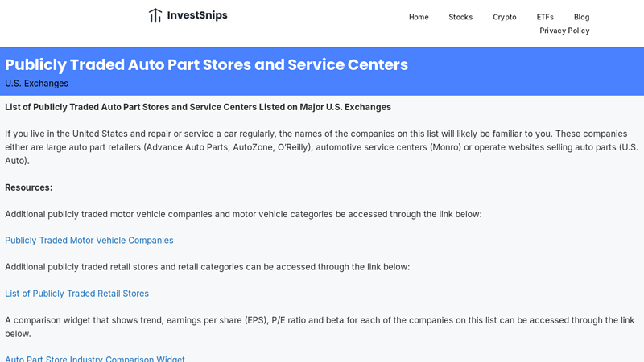Click the InvestSnips logo icon
This screenshot has height=362, width=644.
coord(155,15)
